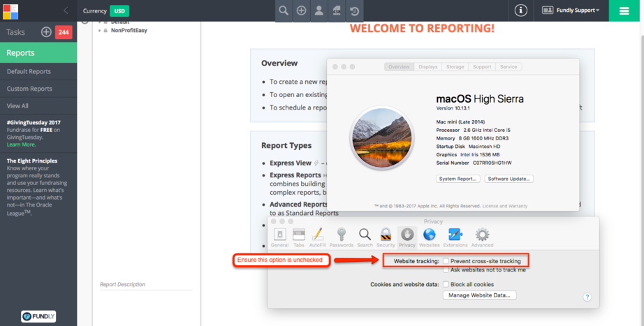This screenshot has height=326, width=644.
Task: Toggle Block all cookies checkbox
Action: [446, 284]
